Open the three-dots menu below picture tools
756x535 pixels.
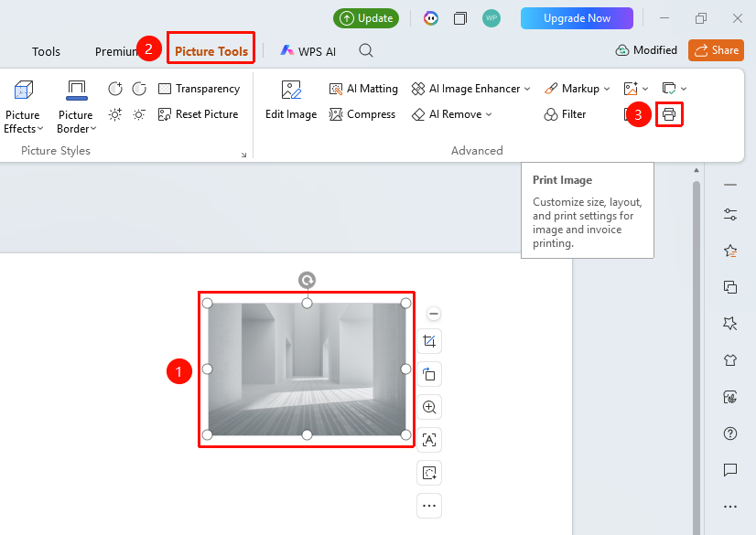pos(429,506)
